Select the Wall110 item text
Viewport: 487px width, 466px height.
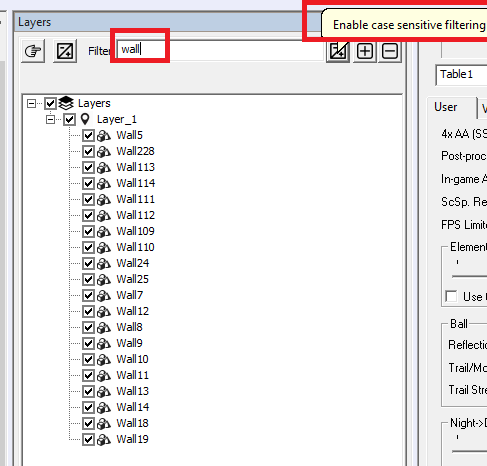135,247
